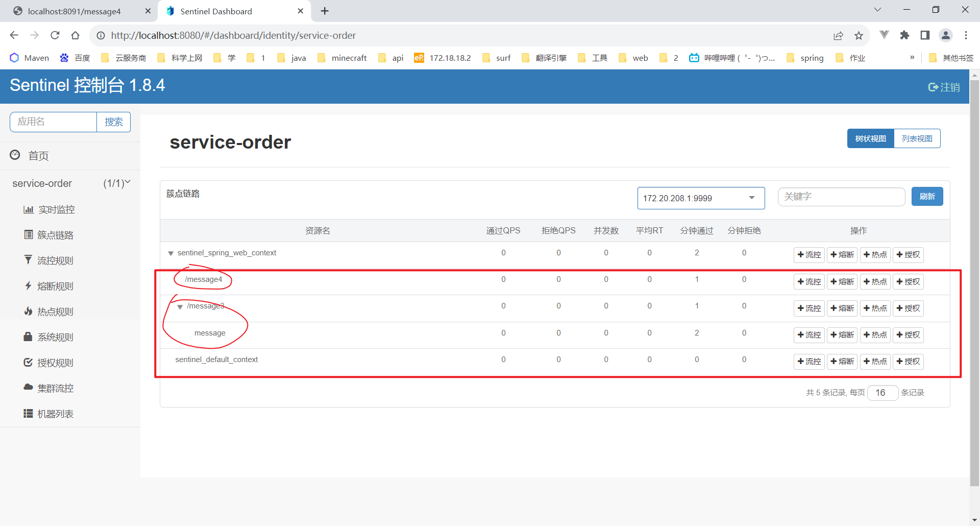980x526 pixels.
Task: Add 热点 rule for sentinel_spring_web_context
Action: [875, 255]
